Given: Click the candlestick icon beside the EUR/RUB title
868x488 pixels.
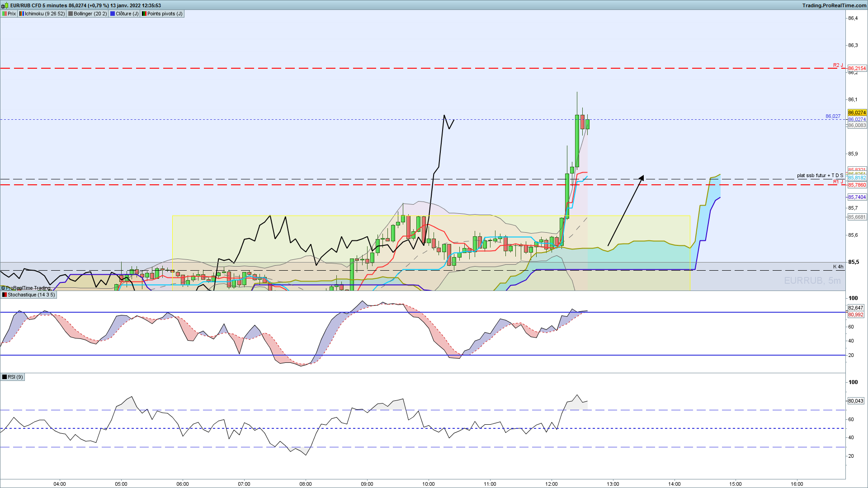Looking at the screenshot, I should click(5, 5).
